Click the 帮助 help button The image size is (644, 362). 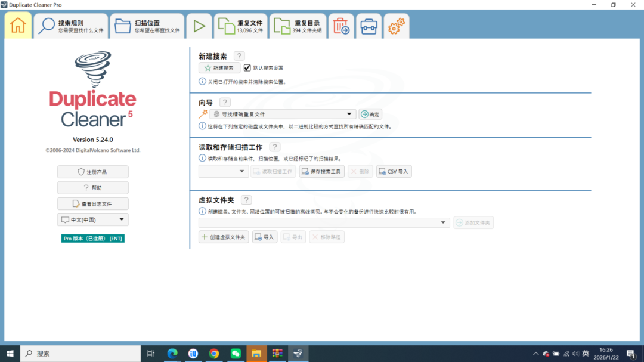click(93, 188)
